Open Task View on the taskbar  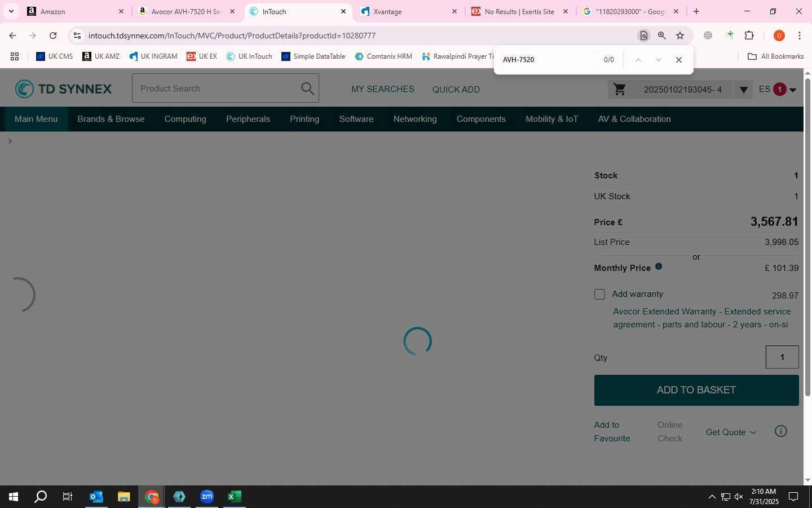[x=68, y=497]
